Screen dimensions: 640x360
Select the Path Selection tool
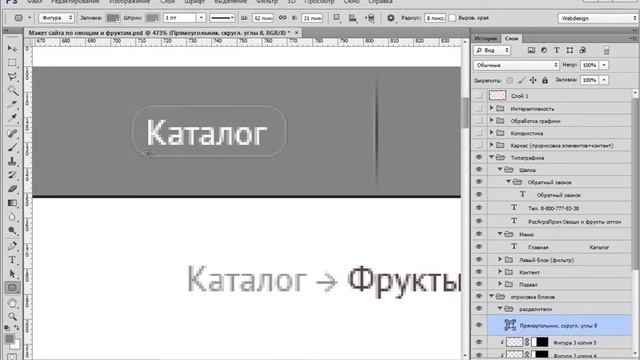pyautogui.click(x=12, y=273)
